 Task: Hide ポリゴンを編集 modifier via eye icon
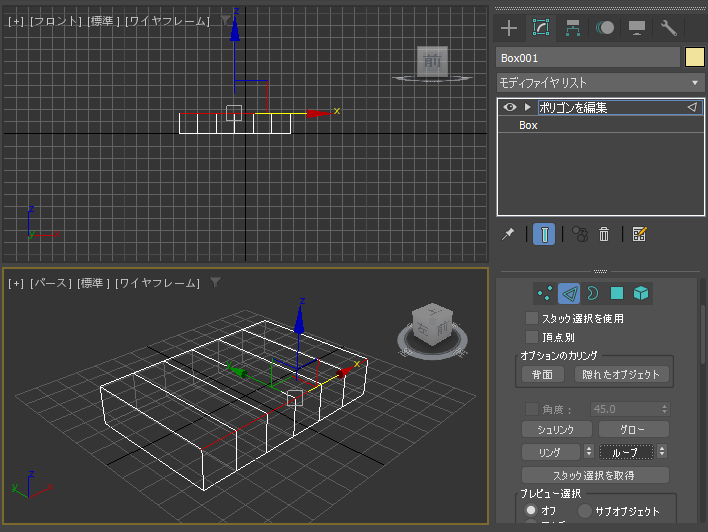[x=510, y=107]
